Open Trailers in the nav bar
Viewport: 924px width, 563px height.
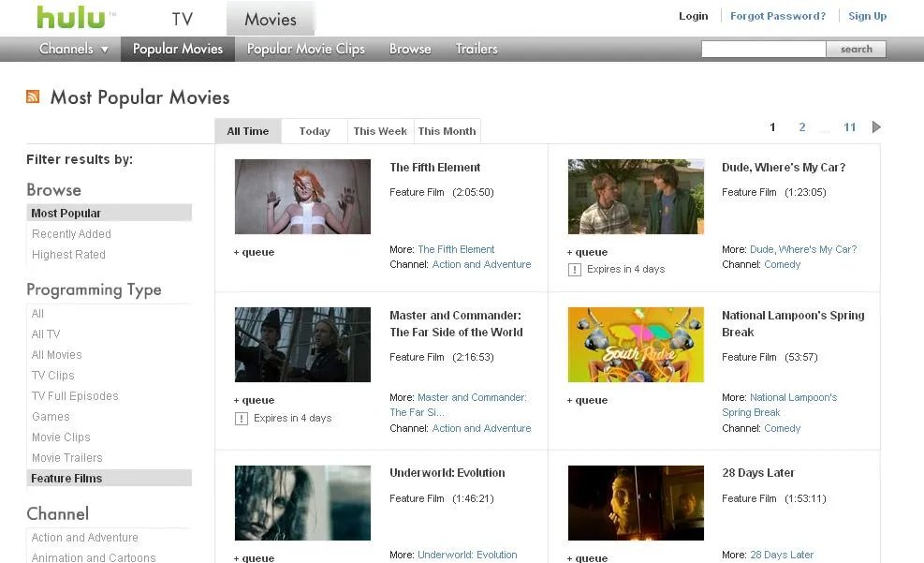[x=477, y=49]
